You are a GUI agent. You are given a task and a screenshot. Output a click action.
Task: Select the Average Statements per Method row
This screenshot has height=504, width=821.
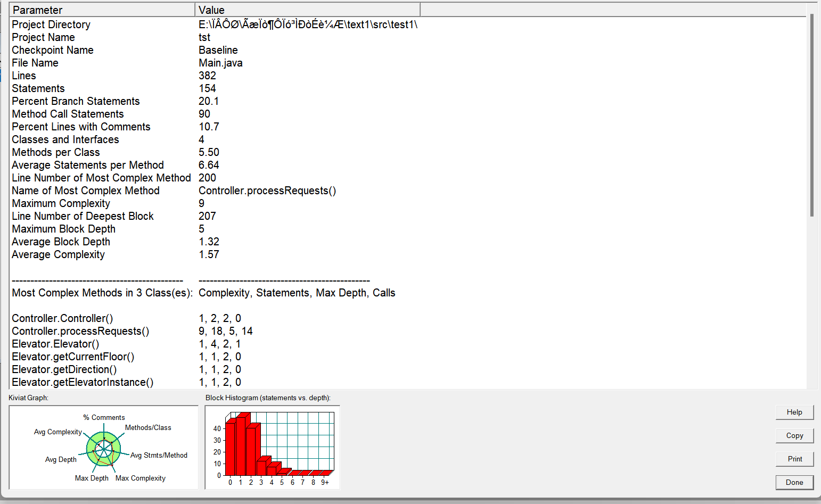(x=408, y=165)
